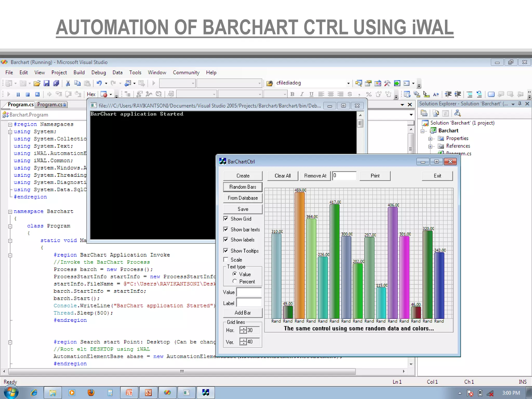
Task: Click the Pause debugging icon
Action: [18, 94]
